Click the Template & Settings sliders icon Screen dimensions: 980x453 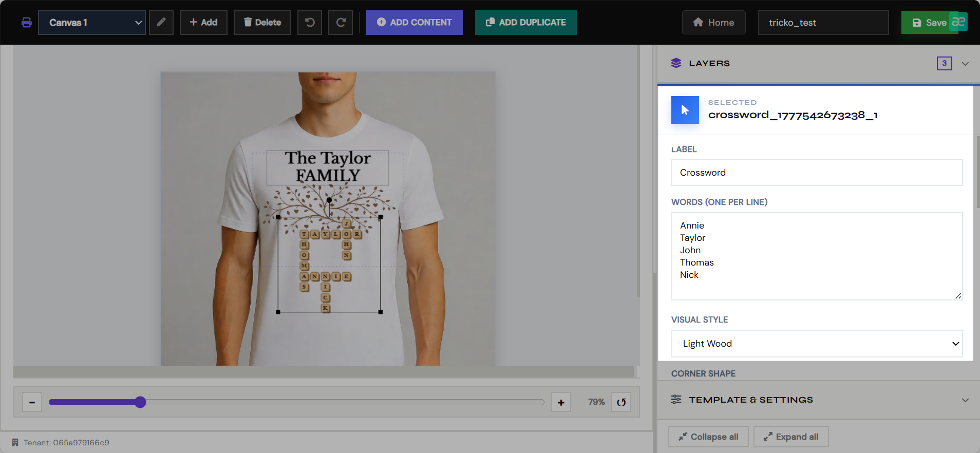click(676, 400)
